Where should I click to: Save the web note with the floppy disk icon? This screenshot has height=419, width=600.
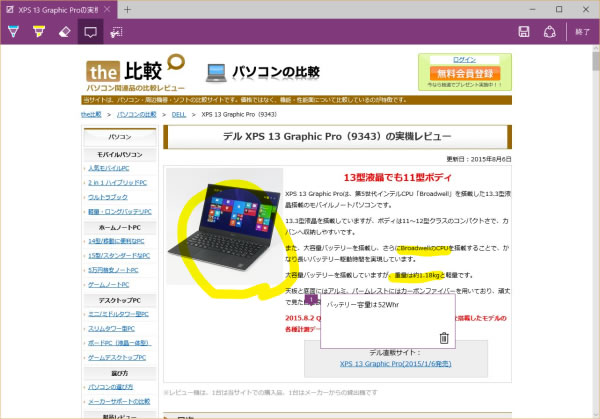click(524, 32)
